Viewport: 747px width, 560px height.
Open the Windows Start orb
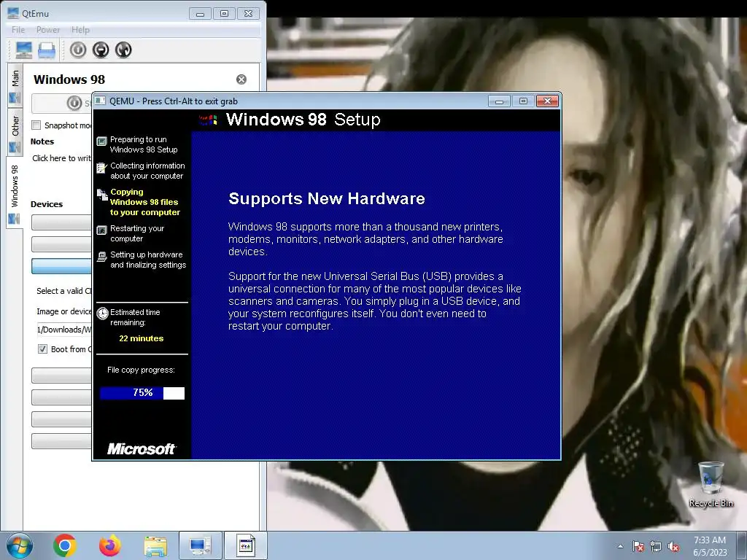[x=20, y=545]
